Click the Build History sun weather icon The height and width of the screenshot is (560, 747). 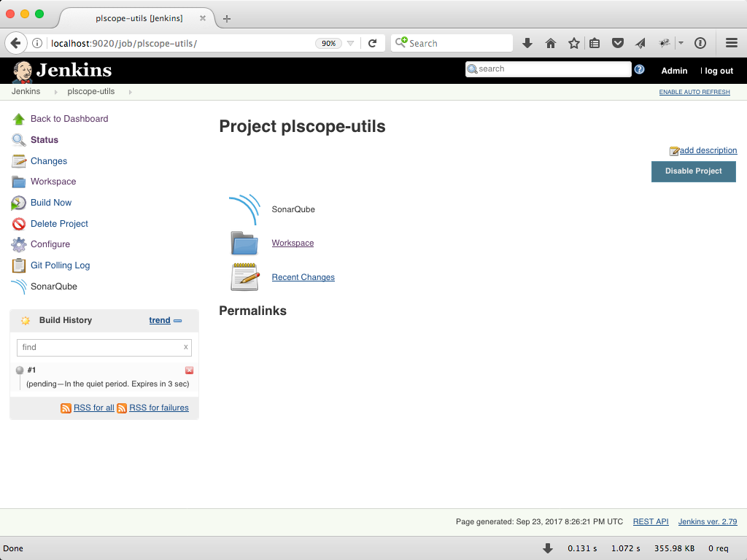pyautogui.click(x=26, y=321)
